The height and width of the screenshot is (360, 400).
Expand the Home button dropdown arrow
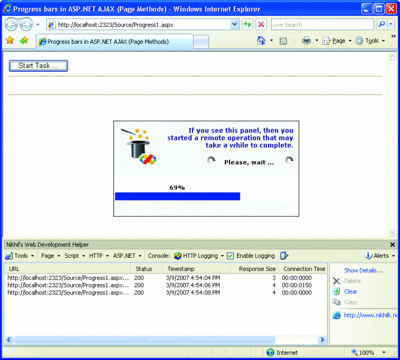point(271,41)
